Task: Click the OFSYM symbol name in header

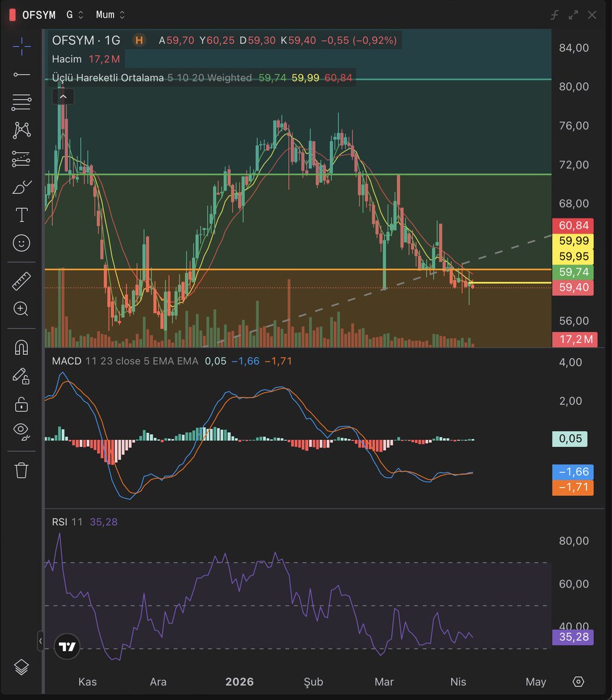Action: [40, 15]
